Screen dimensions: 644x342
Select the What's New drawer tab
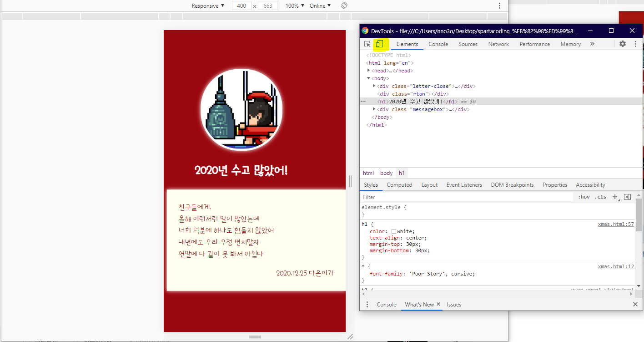(x=419, y=304)
